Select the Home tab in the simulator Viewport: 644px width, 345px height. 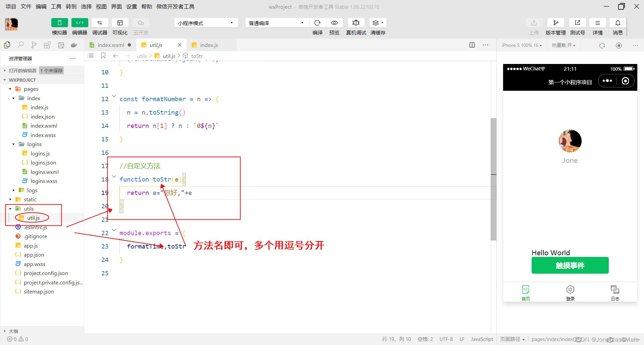[x=526, y=293]
